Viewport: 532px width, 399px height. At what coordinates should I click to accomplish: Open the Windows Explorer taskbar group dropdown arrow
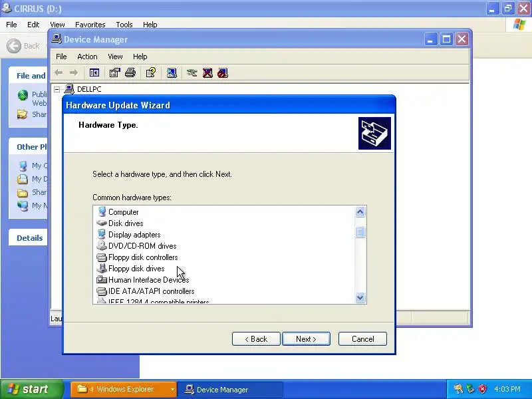[172, 389]
